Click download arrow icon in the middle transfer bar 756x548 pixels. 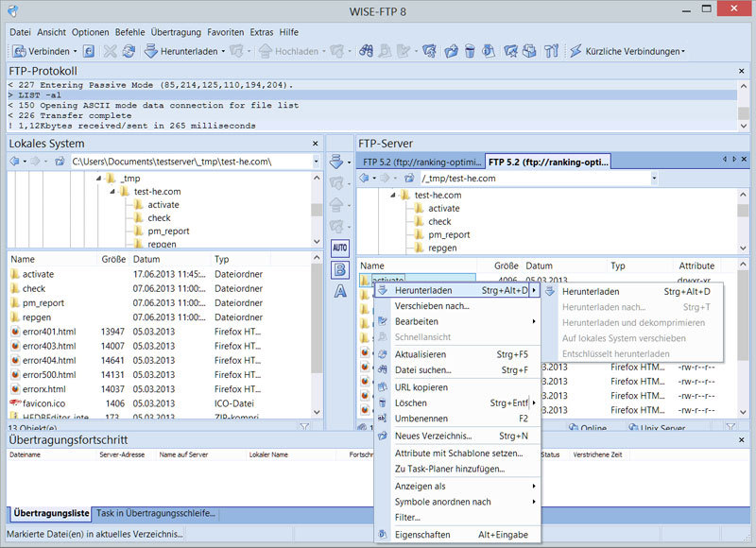click(336, 162)
